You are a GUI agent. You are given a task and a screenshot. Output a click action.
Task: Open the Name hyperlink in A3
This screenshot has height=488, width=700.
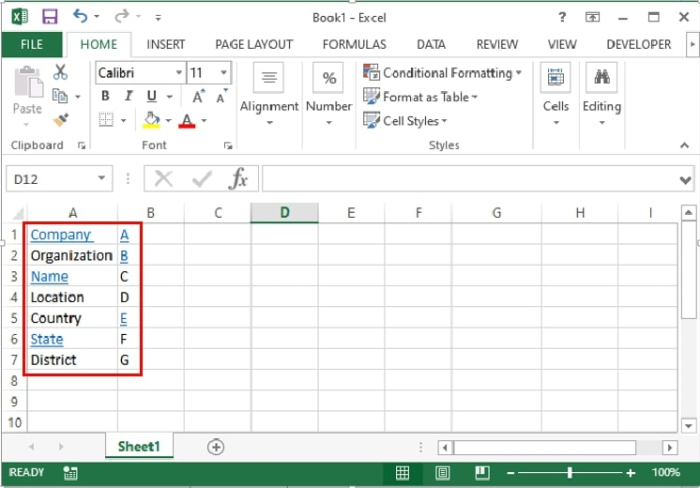tap(50, 277)
